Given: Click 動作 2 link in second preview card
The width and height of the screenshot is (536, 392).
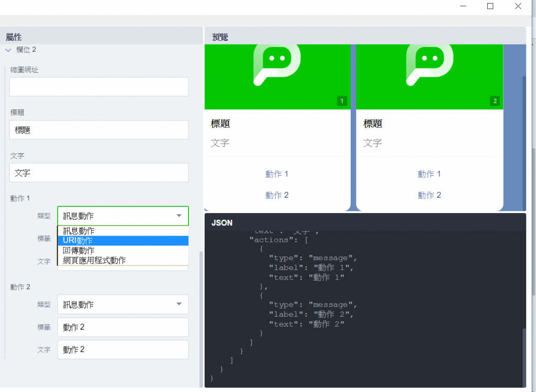Looking at the screenshot, I should (429, 196).
